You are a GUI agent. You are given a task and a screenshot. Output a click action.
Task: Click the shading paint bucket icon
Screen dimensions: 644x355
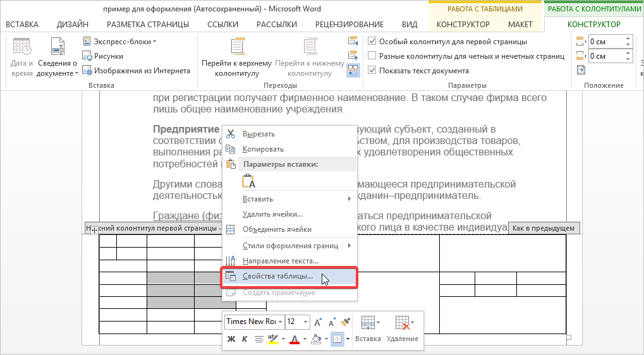[x=317, y=339]
